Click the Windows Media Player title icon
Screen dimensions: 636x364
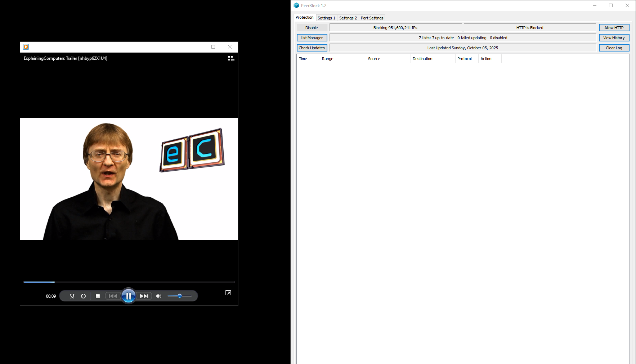click(x=26, y=47)
